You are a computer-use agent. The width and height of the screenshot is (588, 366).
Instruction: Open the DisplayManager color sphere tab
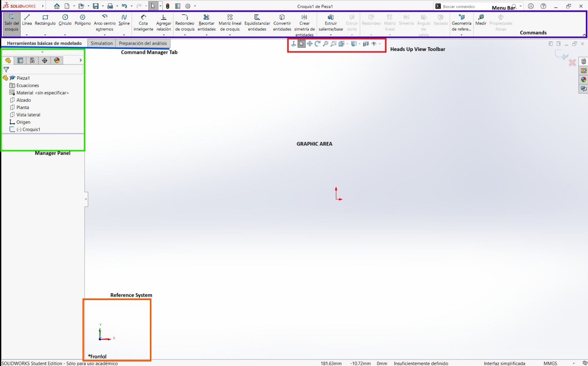57,60
